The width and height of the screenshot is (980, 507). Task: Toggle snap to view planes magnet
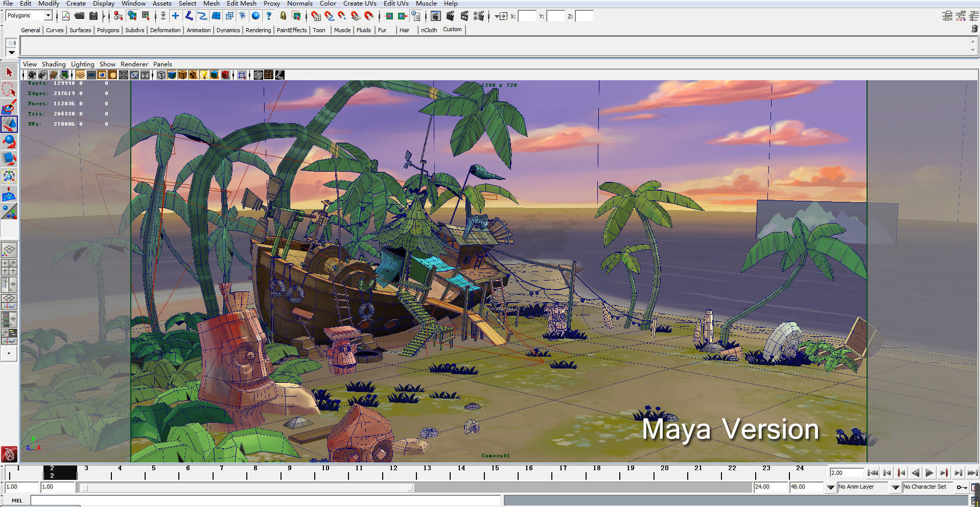[356, 16]
